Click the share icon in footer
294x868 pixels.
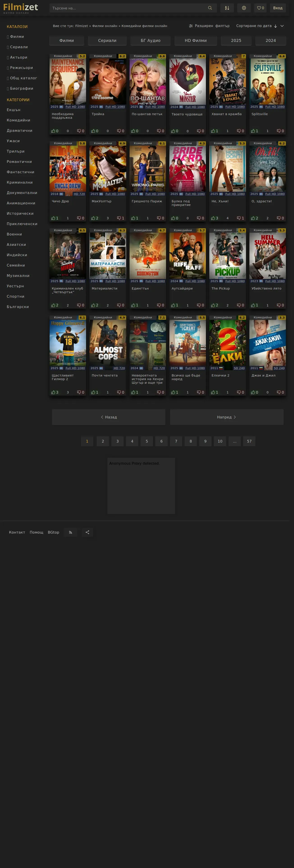point(88,532)
